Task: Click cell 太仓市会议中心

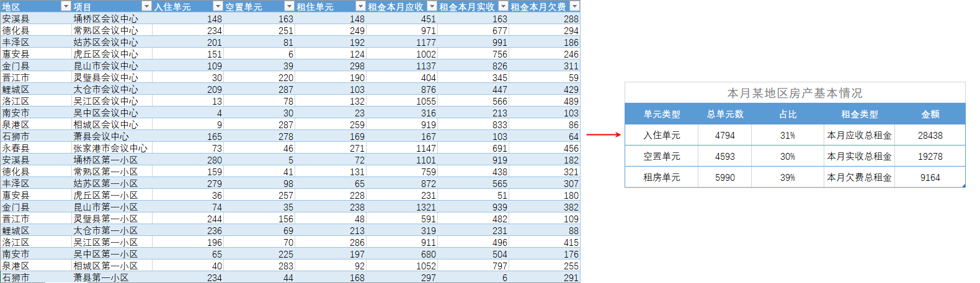Action: [x=112, y=89]
